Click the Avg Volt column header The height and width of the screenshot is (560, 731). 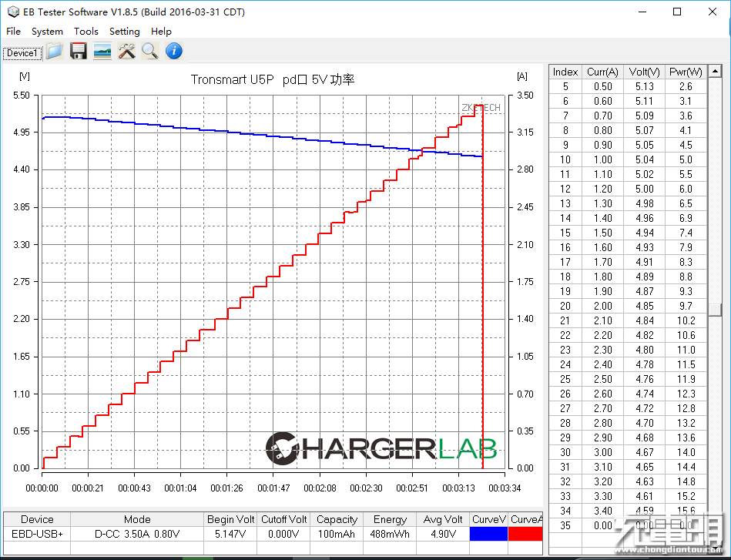point(443,519)
